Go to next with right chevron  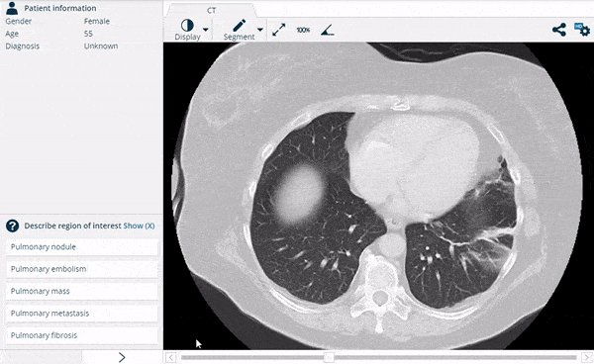122,357
